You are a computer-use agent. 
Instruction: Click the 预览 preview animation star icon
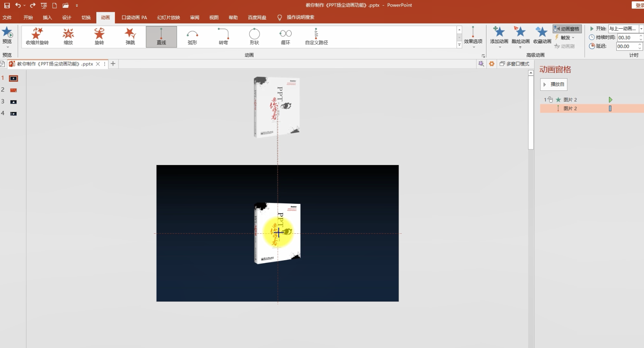point(7,33)
